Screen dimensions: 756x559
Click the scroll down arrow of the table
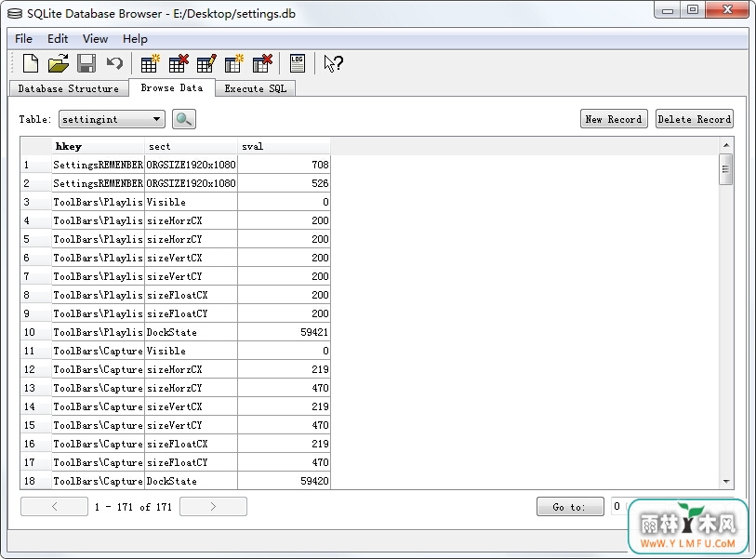(726, 482)
